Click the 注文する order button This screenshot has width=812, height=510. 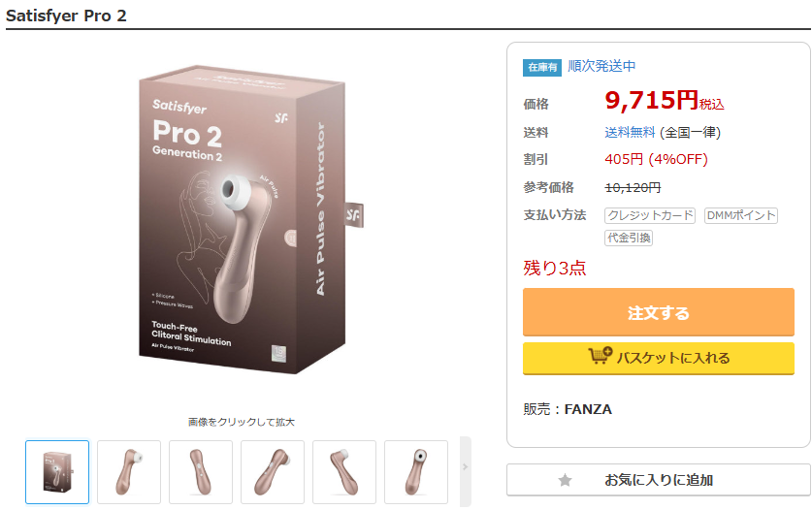coord(658,312)
